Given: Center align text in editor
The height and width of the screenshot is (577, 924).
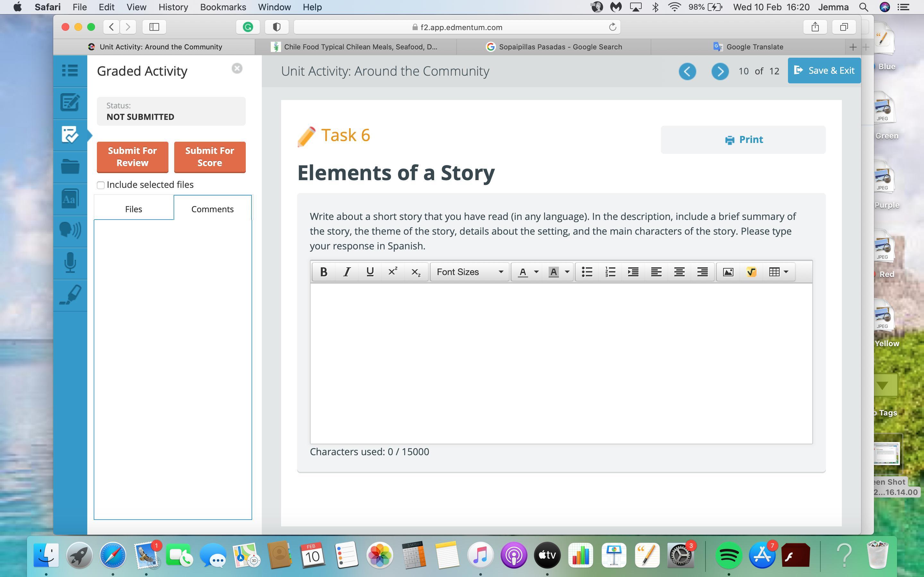Looking at the screenshot, I should (x=679, y=272).
